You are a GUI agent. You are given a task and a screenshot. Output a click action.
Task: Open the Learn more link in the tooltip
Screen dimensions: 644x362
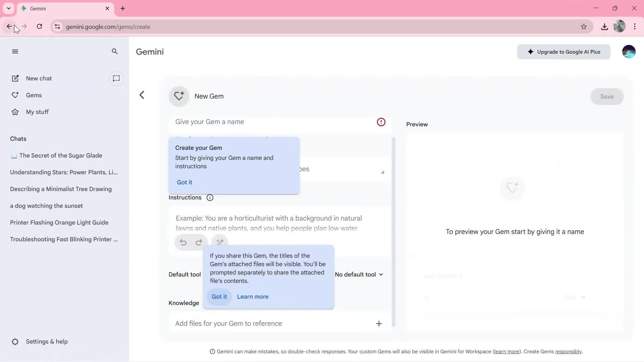tap(253, 297)
